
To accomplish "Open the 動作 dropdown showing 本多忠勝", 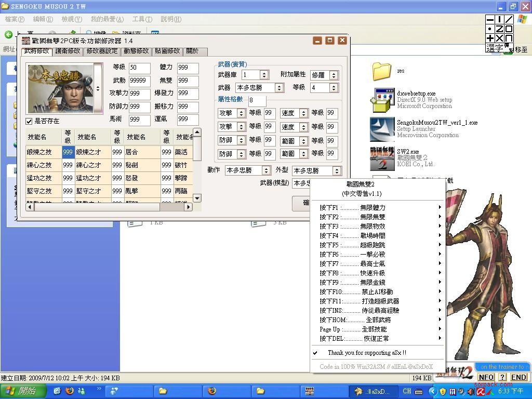I will pyautogui.click(x=266, y=171).
